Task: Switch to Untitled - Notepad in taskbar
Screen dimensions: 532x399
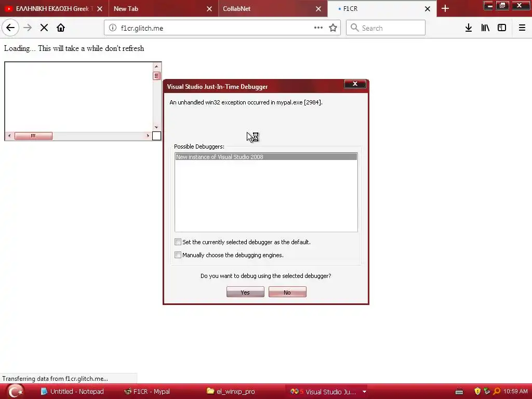Action: coord(72,392)
